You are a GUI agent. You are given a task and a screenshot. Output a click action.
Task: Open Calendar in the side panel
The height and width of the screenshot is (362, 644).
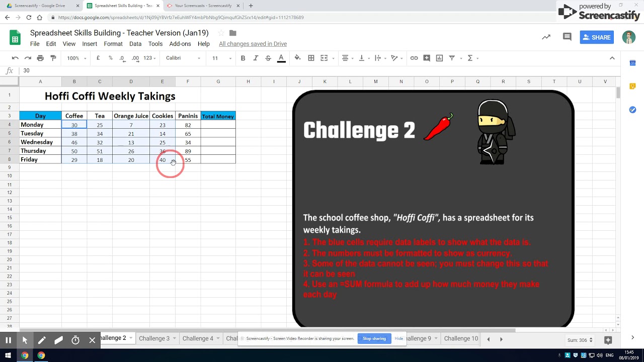click(633, 63)
